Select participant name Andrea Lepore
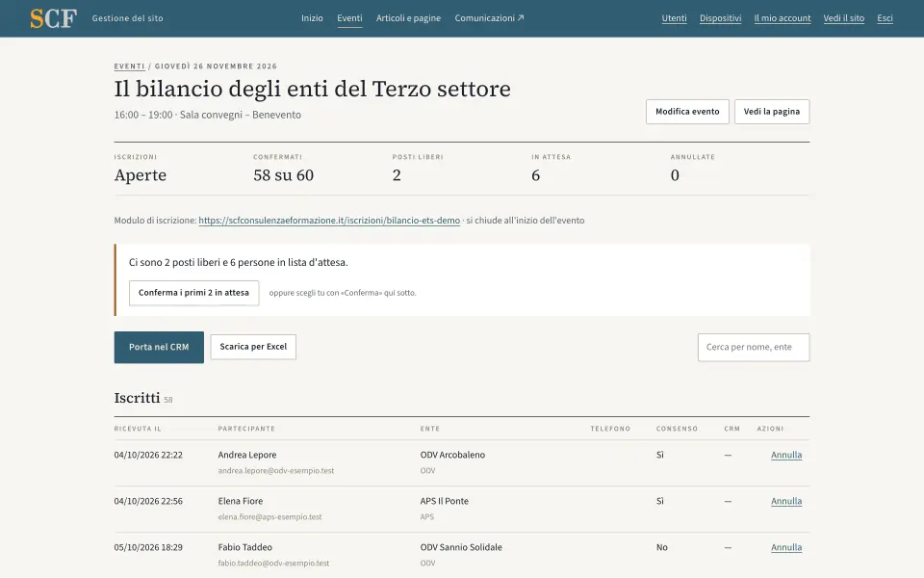The image size is (924, 578). pyautogui.click(x=247, y=455)
